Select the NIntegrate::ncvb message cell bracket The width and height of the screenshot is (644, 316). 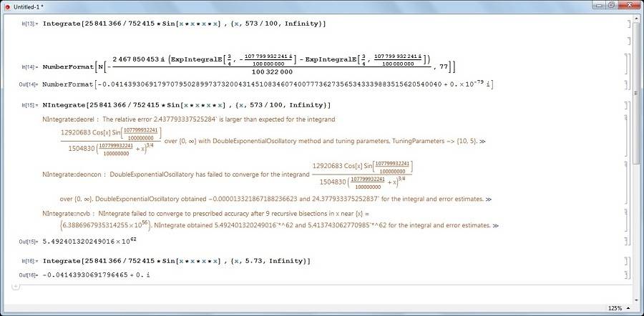click(625, 219)
